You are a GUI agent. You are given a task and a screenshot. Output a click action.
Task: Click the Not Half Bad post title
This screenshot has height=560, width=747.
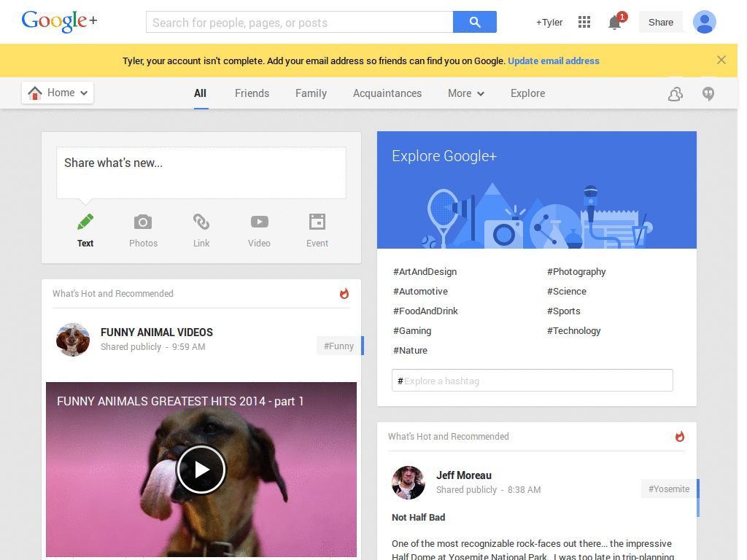click(418, 517)
